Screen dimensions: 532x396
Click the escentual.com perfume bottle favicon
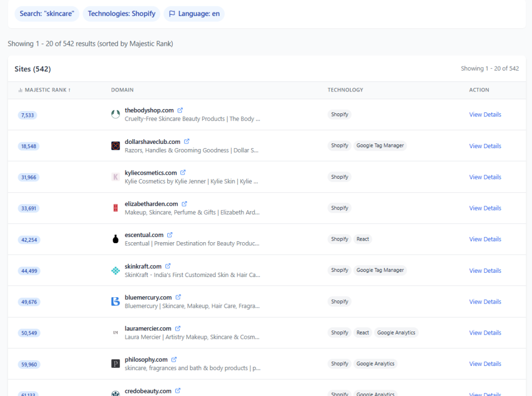click(115, 239)
